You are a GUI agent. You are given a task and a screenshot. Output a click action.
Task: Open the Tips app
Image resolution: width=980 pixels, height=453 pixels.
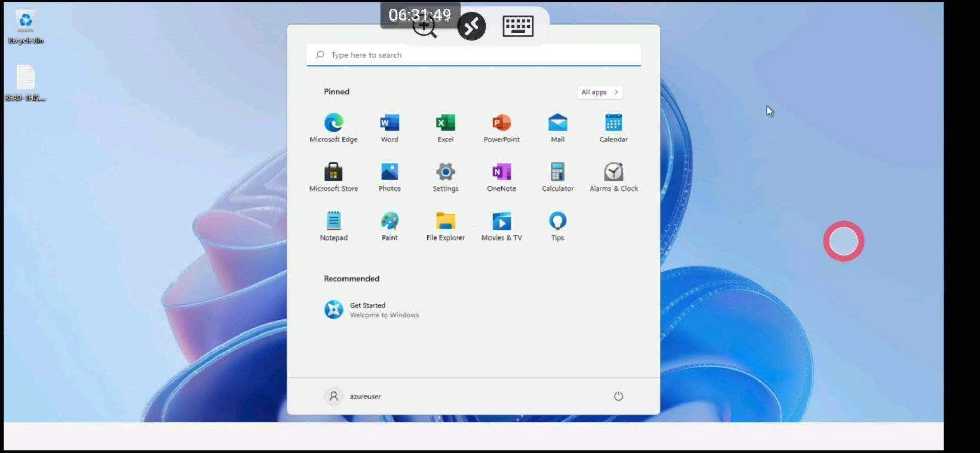click(557, 226)
